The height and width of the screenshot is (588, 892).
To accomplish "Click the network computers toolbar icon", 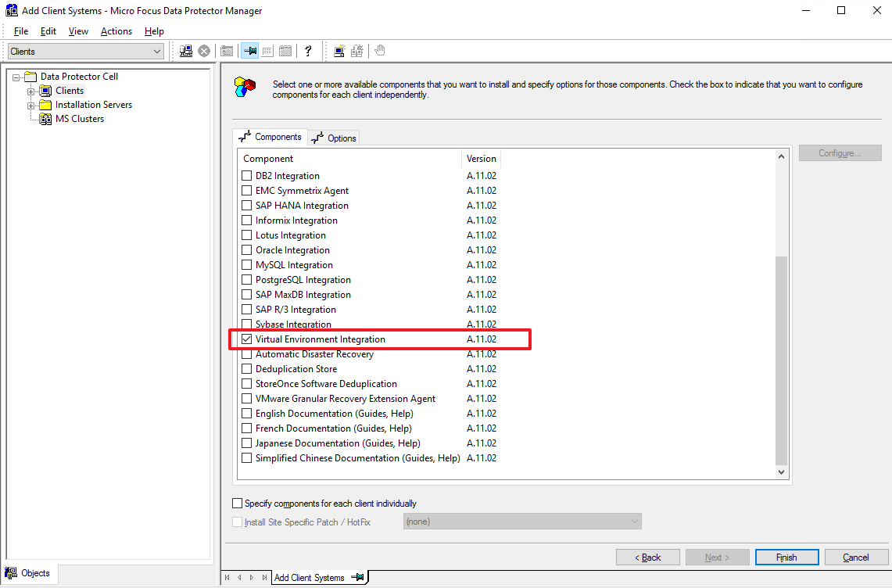I will click(x=186, y=52).
